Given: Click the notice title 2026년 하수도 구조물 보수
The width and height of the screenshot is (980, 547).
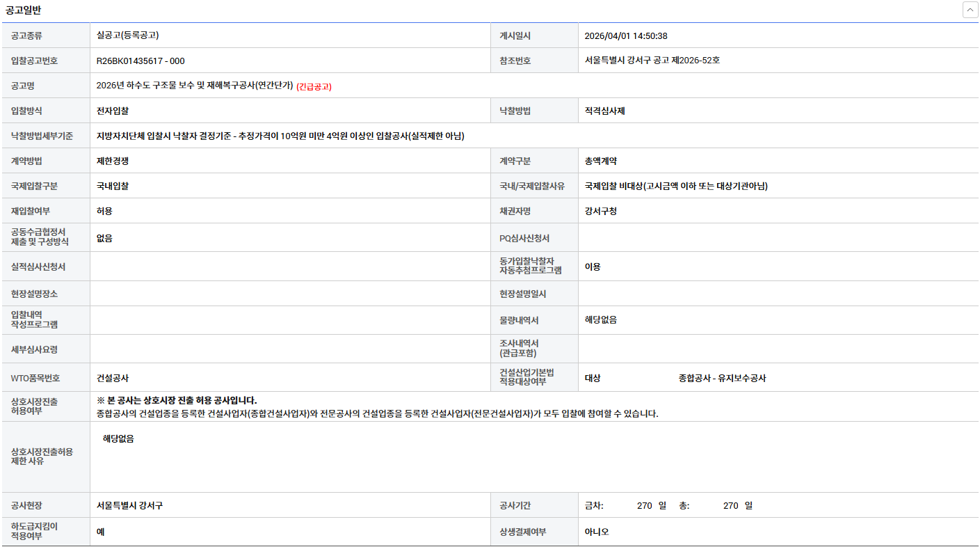Looking at the screenshot, I should click(194, 86).
